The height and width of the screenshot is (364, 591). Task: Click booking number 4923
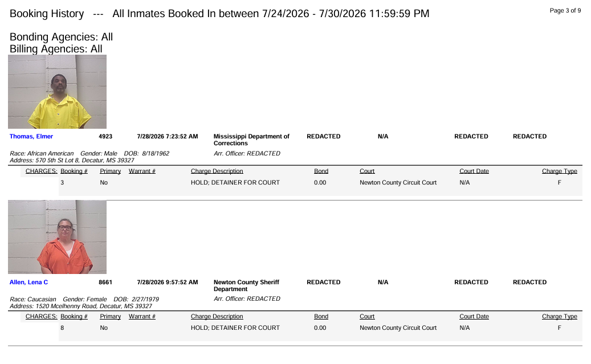(x=105, y=136)
